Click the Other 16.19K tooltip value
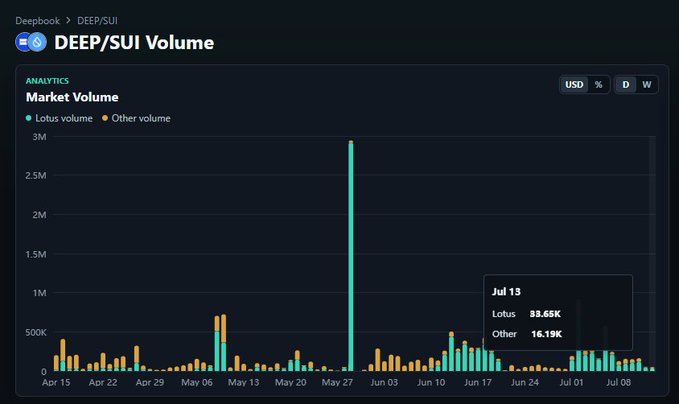The width and height of the screenshot is (679, 404). [546, 334]
